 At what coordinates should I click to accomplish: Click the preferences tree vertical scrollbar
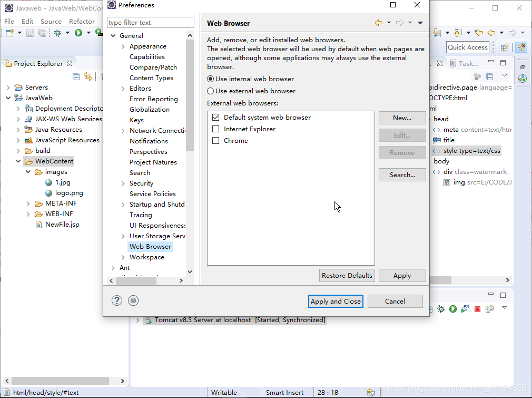[190, 95]
